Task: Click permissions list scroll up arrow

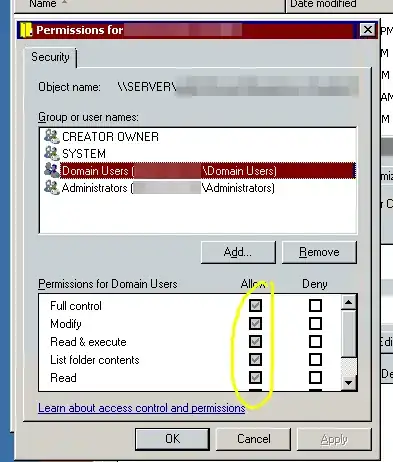Action: 349,302
